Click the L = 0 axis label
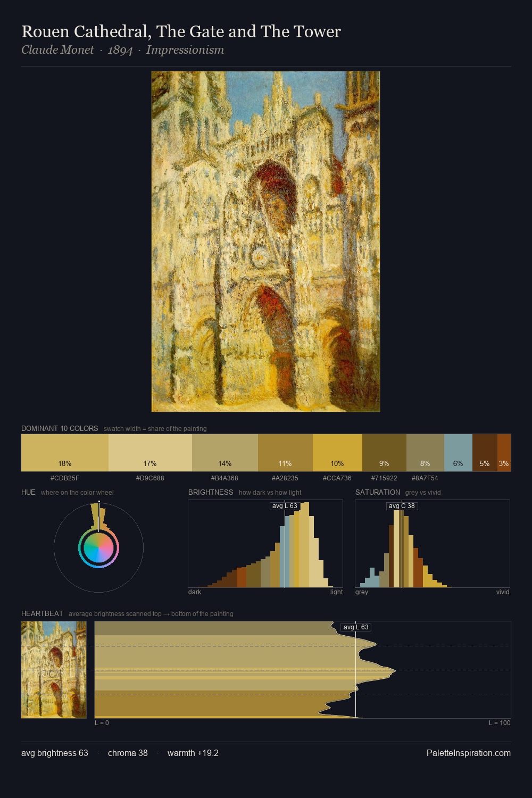This screenshot has width=532, height=798. [102, 723]
